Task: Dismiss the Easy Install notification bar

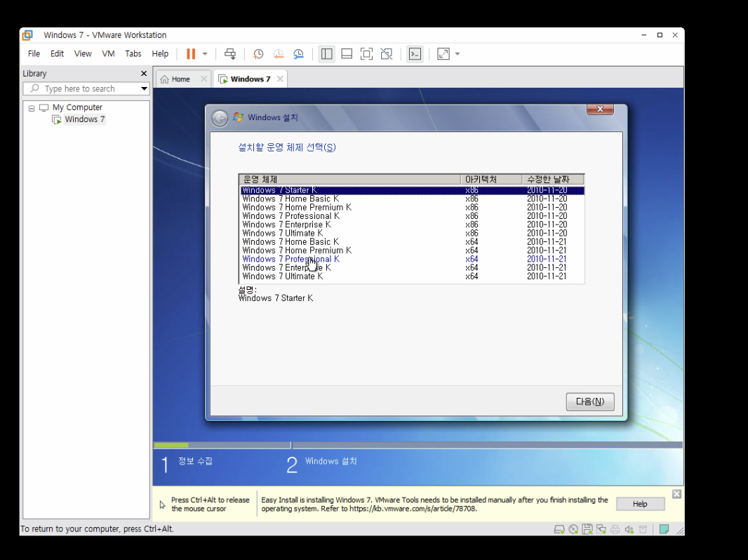Action: [x=676, y=494]
